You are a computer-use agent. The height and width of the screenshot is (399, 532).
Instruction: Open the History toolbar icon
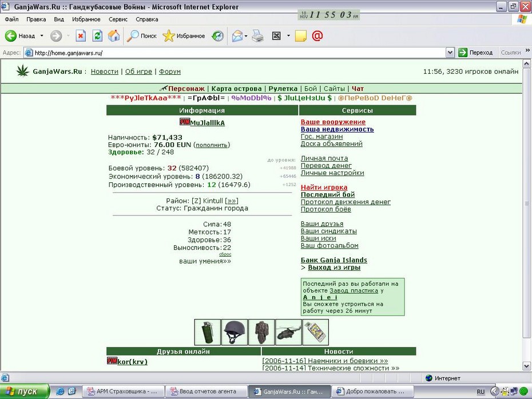click(218, 35)
